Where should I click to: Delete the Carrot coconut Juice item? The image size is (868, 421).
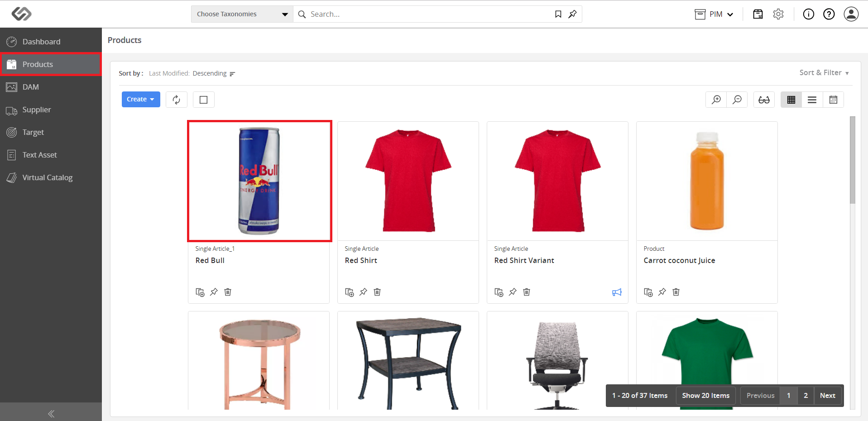(676, 292)
